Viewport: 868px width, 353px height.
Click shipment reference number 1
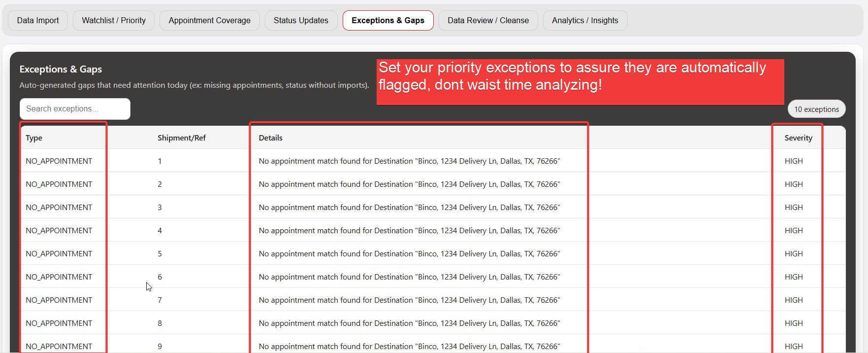[x=160, y=161]
